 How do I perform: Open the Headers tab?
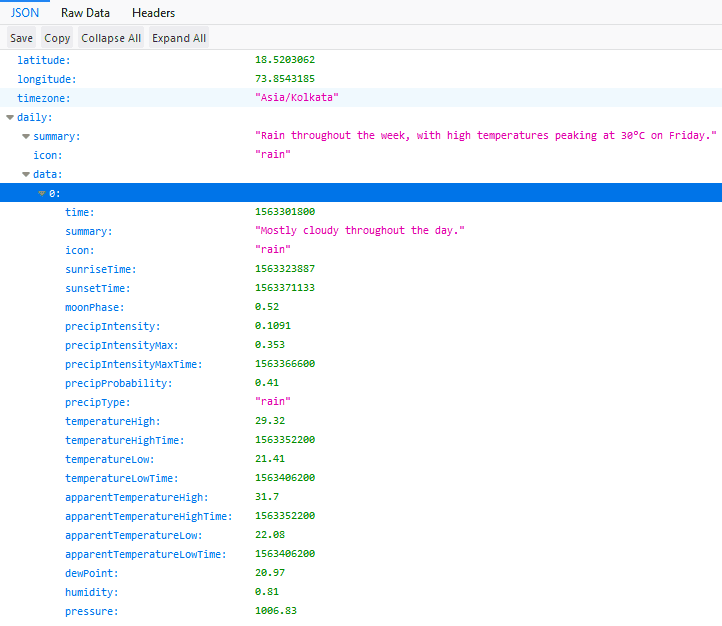pos(153,13)
